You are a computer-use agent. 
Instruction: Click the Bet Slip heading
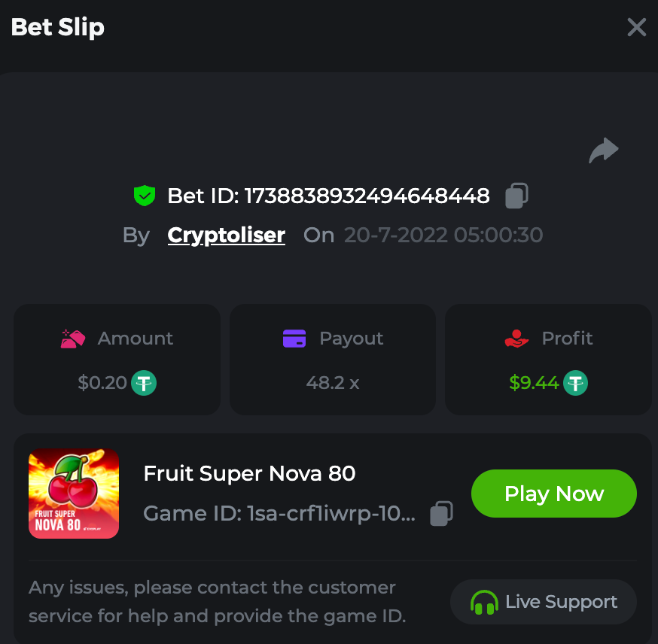click(58, 27)
